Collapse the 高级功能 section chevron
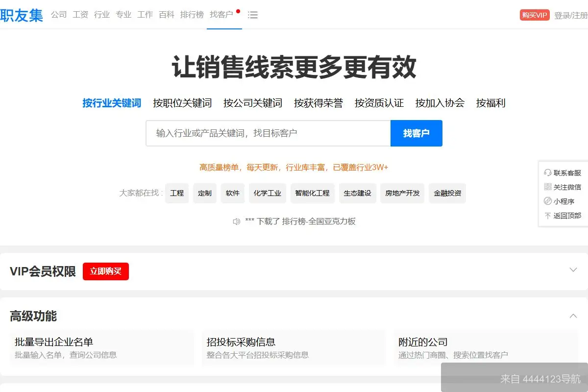The image size is (588, 392). [573, 316]
